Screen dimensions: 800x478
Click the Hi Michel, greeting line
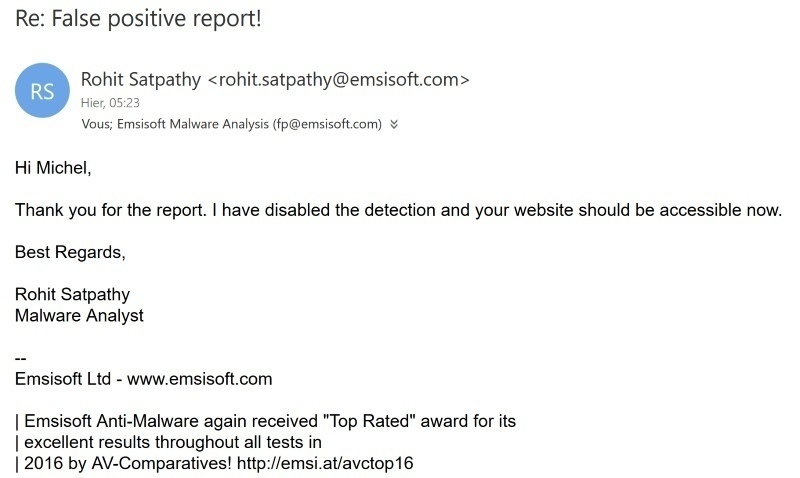[53, 168]
